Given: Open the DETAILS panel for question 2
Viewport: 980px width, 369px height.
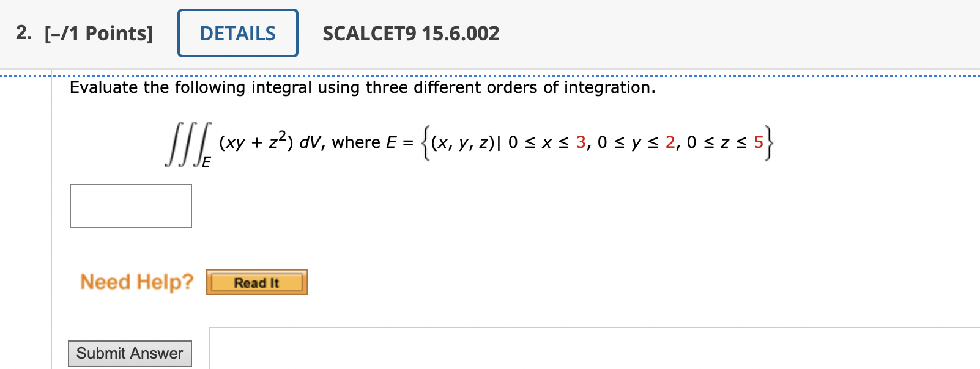Looking at the screenshot, I should [x=237, y=34].
